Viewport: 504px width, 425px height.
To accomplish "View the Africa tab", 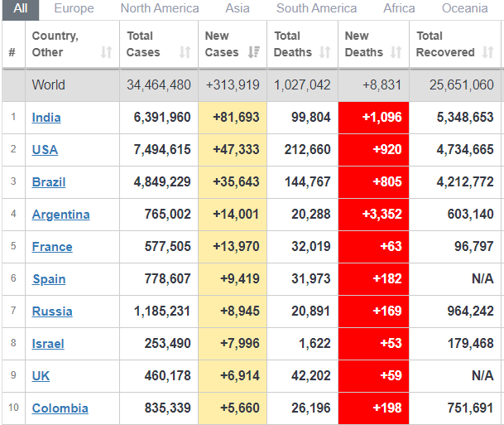I will click(x=399, y=8).
